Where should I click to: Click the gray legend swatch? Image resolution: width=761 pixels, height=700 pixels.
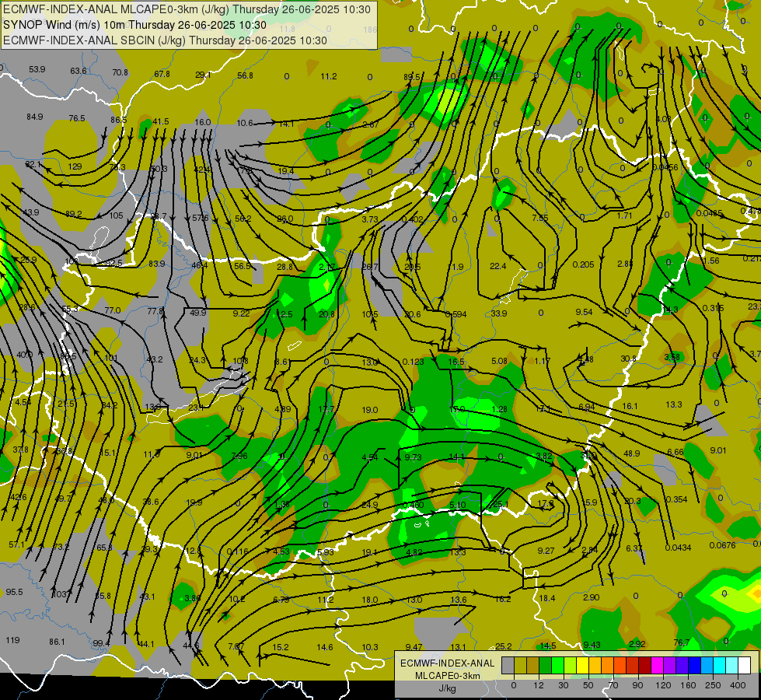(508, 665)
